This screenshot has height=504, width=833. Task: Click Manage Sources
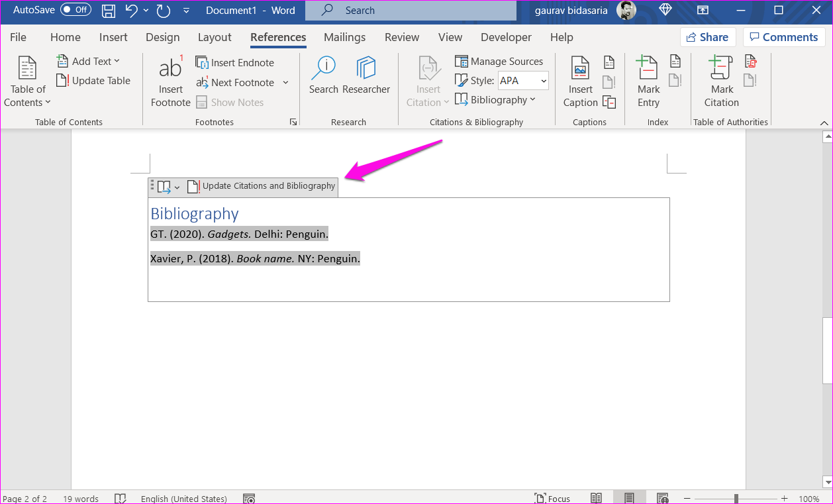click(x=499, y=62)
